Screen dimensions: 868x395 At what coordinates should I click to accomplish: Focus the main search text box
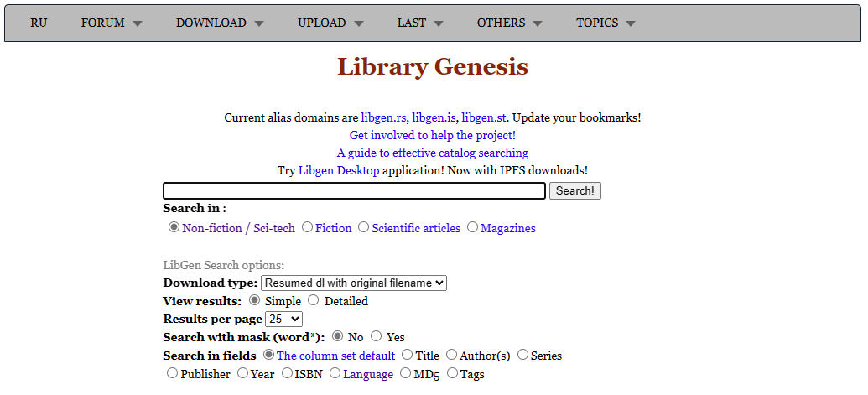tap(354, 191)
